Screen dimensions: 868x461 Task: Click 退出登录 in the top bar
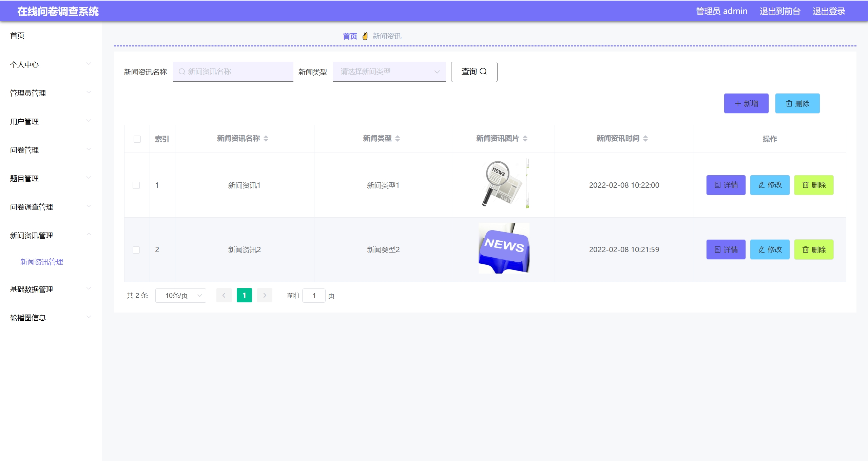tap(829, 11)
